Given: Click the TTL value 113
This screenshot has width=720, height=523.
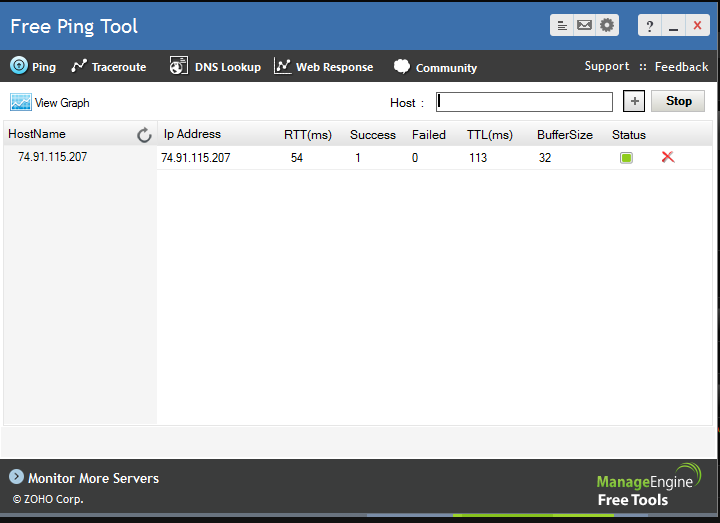Looking at the screenshot, I should pyautogui.click(x=478, y=158).
